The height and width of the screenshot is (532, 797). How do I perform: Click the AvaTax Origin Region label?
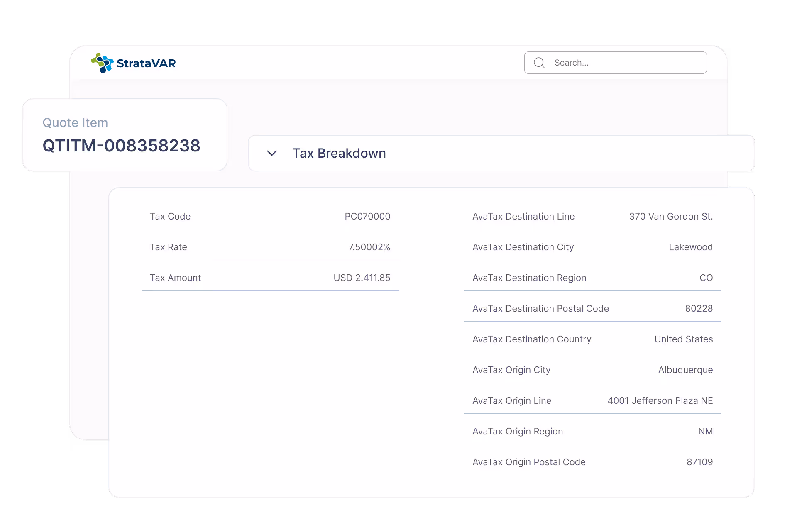518,431
